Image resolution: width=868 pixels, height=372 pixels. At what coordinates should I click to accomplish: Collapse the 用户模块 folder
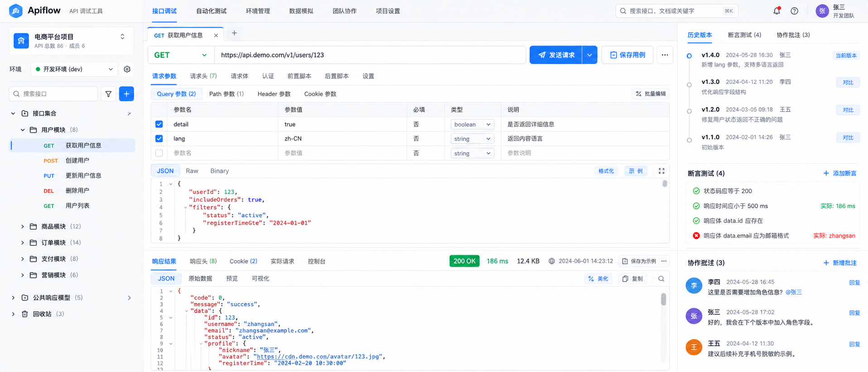click(23, 130)
